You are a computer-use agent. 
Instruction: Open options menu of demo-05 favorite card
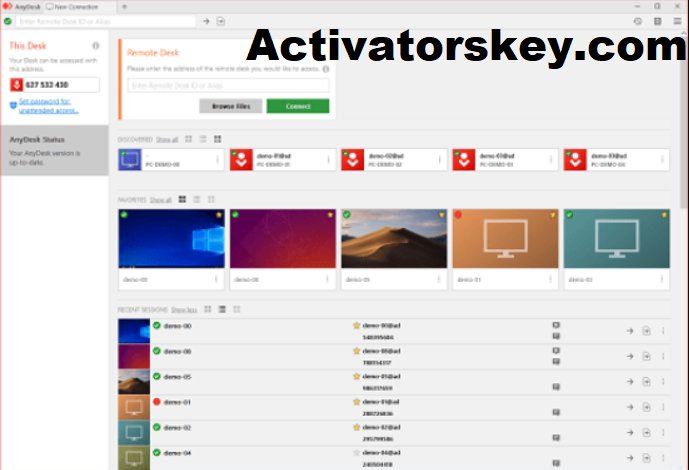coord(439,279)
